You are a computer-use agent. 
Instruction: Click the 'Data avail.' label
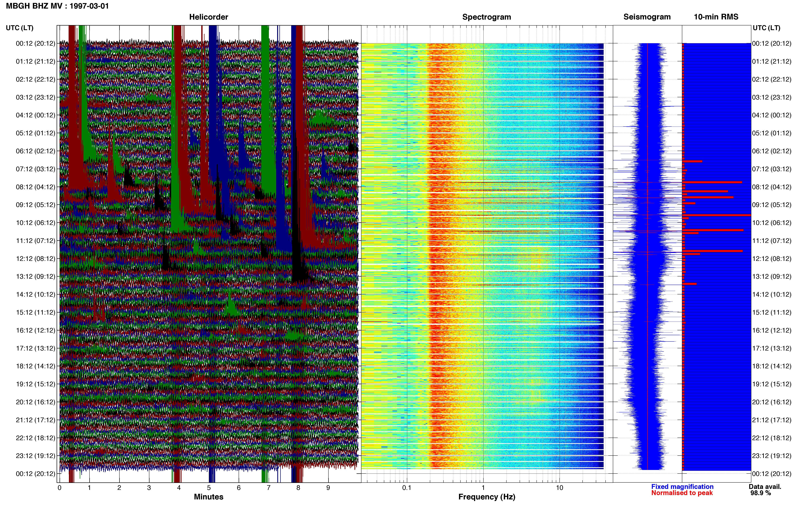click(x=765, y=486)
